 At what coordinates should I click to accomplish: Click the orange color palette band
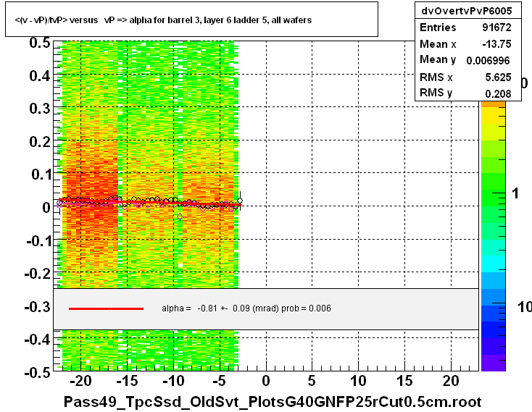(x=494, y=104)
